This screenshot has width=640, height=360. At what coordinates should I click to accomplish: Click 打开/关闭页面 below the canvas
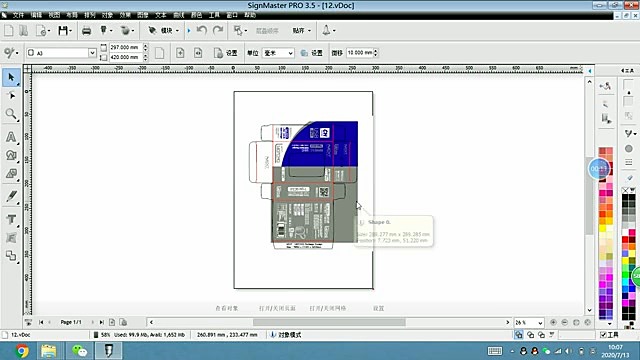[x=277, y=308]
